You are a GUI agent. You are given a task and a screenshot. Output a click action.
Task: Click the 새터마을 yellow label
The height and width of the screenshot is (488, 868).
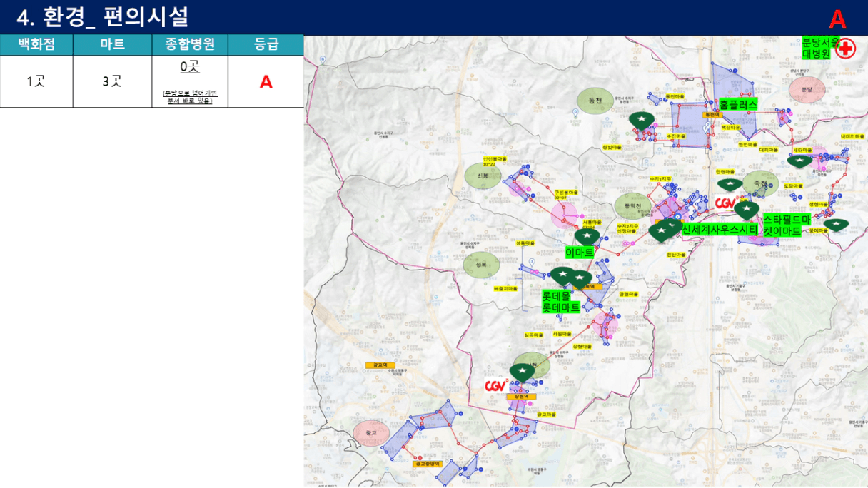[x=803, y=151]
